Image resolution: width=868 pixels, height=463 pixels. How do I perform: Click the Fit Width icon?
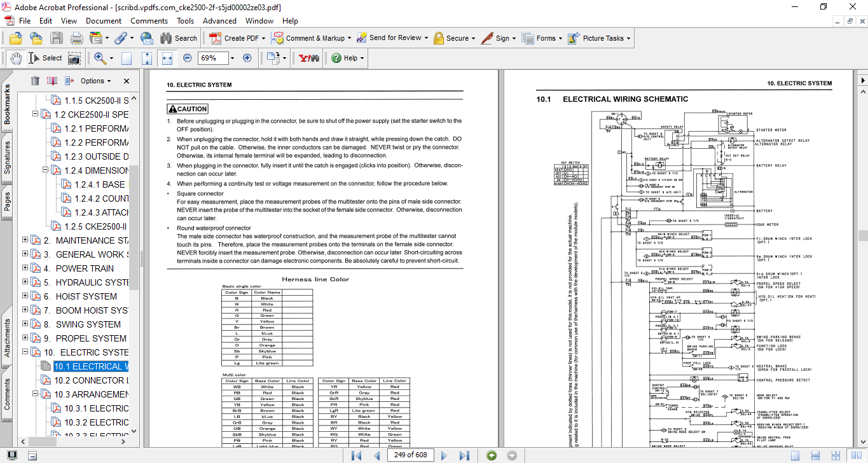[167, 58]
